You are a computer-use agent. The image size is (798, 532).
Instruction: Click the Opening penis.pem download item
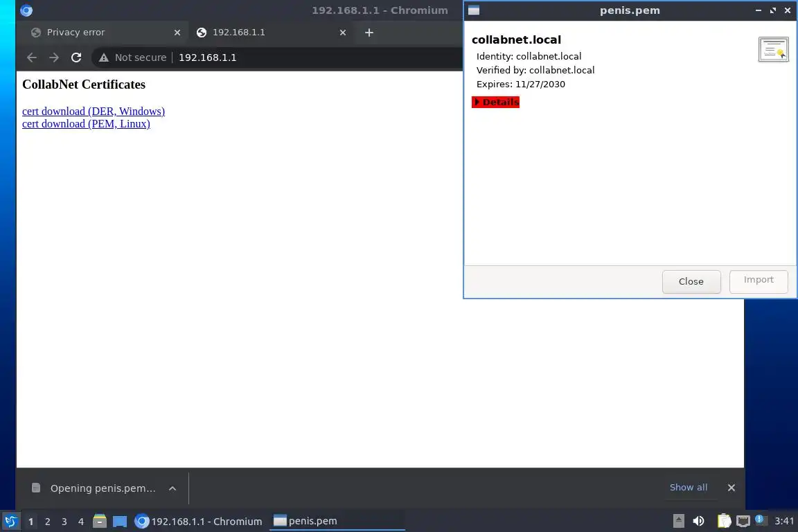(x=103, y=488)
